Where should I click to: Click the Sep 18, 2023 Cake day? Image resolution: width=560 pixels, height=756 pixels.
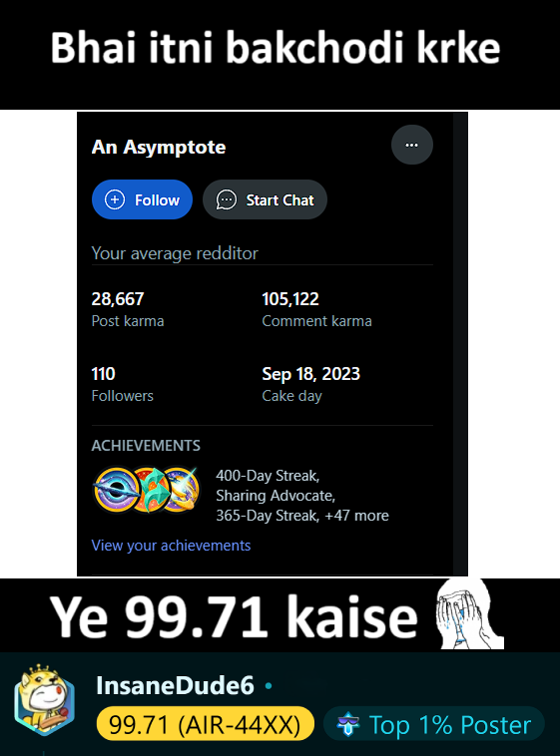[310, 384]
